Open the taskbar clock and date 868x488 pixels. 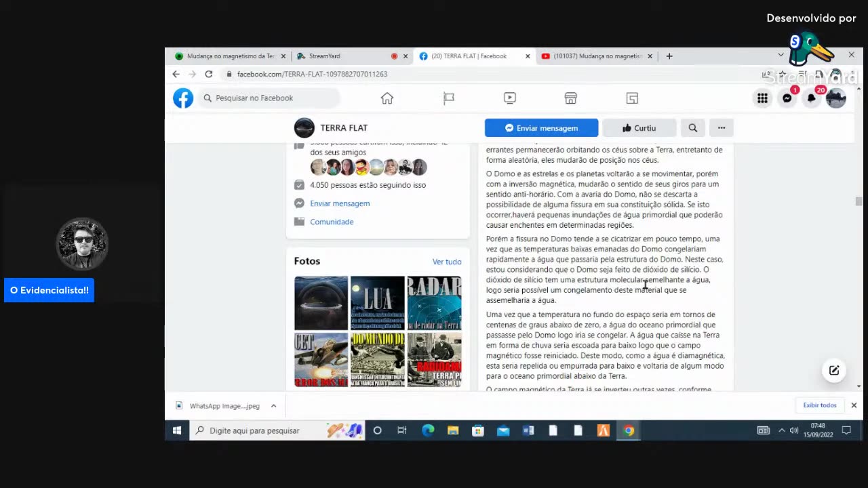817,430
